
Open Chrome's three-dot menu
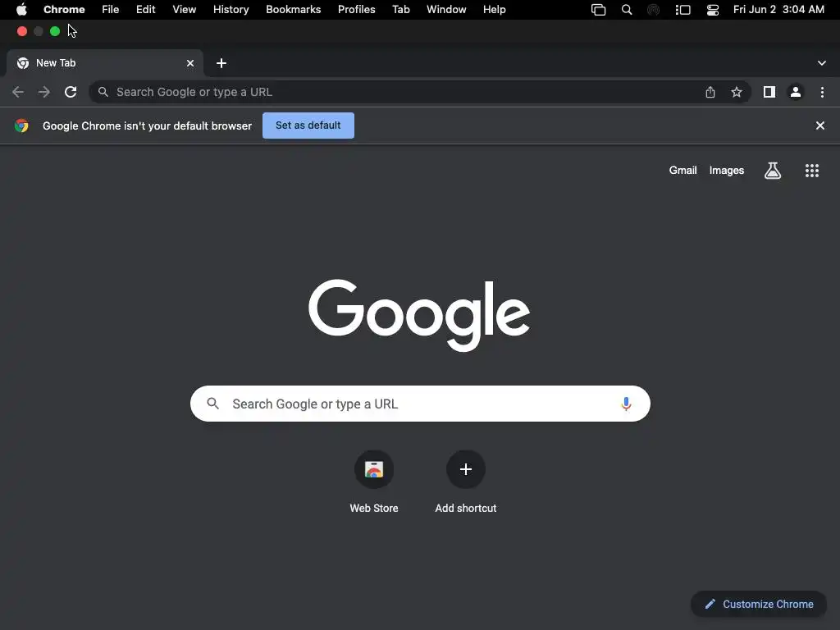pos(822,92)
